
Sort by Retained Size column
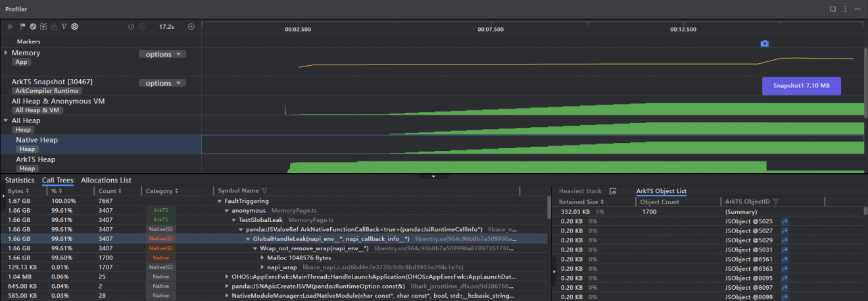click(x=581, y=202)
